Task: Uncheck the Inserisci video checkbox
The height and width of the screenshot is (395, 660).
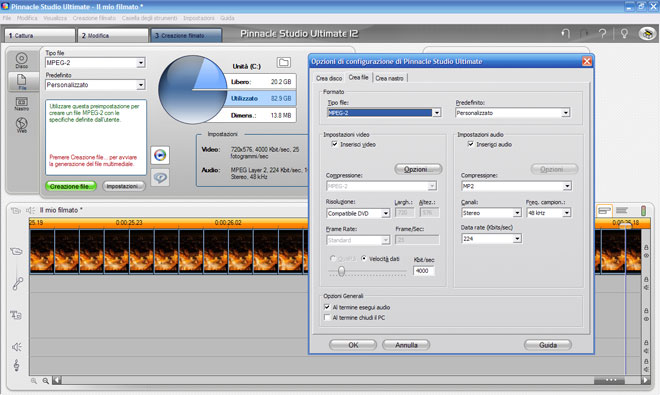Action: tap(335, 144)
